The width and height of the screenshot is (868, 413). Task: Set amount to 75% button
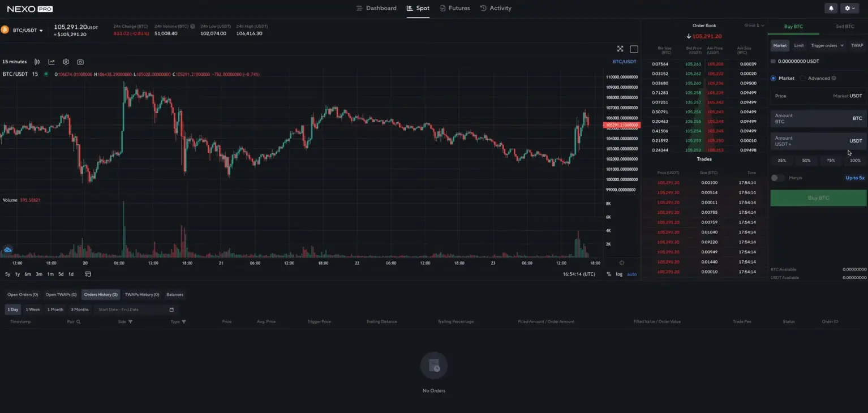(x=831, y=161)
